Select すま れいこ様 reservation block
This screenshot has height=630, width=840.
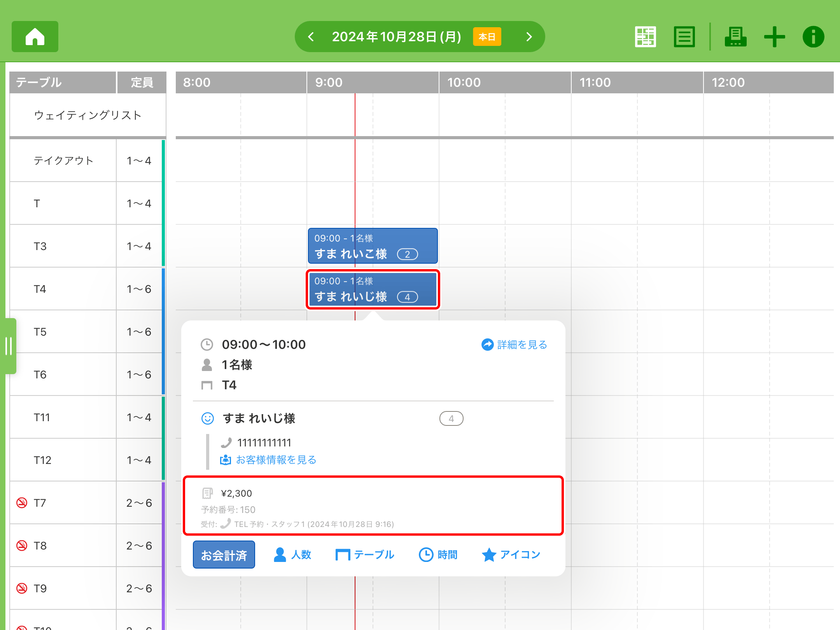(373, 246)
